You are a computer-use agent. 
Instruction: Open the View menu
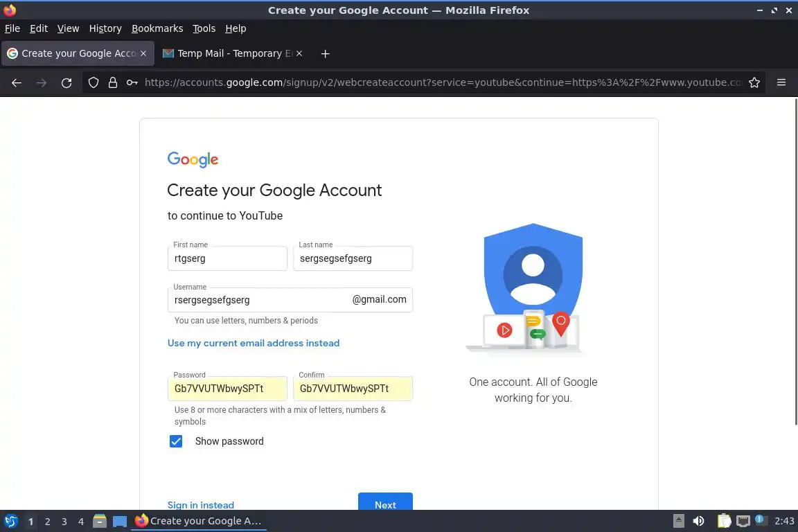(x=68, y=28)
